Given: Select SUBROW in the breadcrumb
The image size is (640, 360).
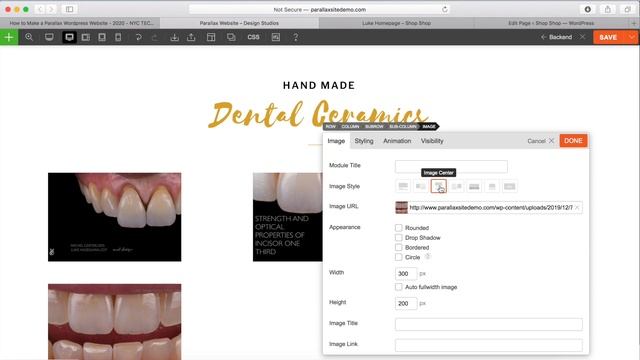Looking at the screenshot, I should [x=374, y=127].
